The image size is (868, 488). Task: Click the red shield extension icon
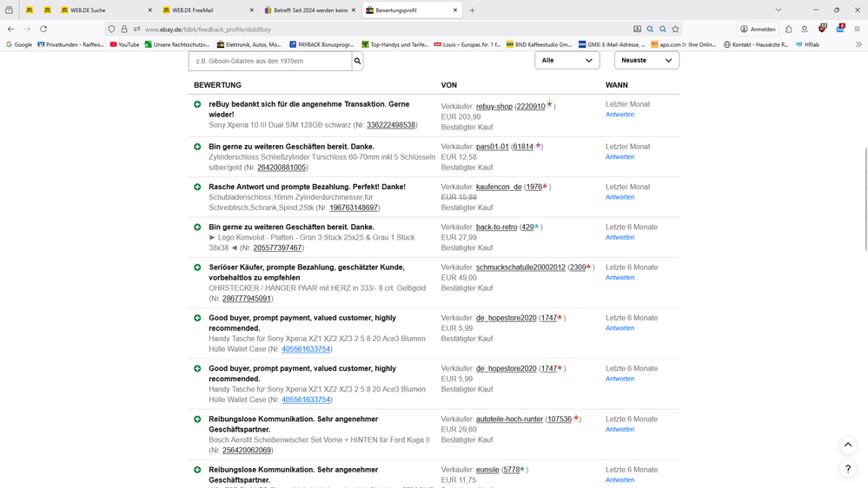[822, 28]
